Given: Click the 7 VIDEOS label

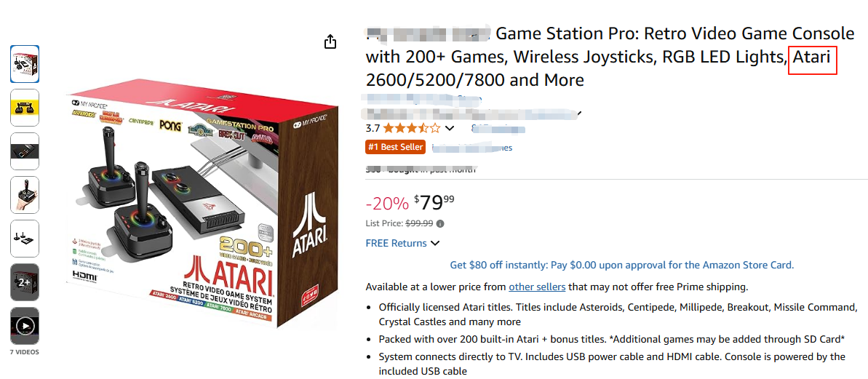Looking at the screenshot, I should pos(25,352).
